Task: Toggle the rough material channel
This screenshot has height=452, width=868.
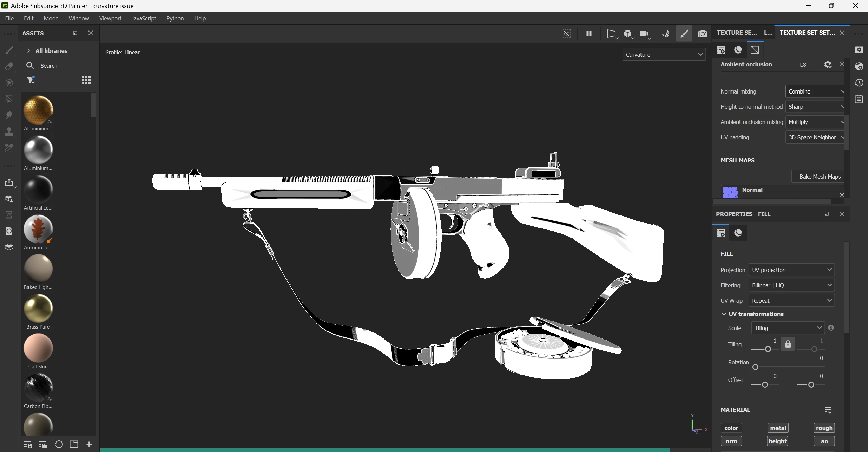Action: pyautogui.click(x=824, y=428)
